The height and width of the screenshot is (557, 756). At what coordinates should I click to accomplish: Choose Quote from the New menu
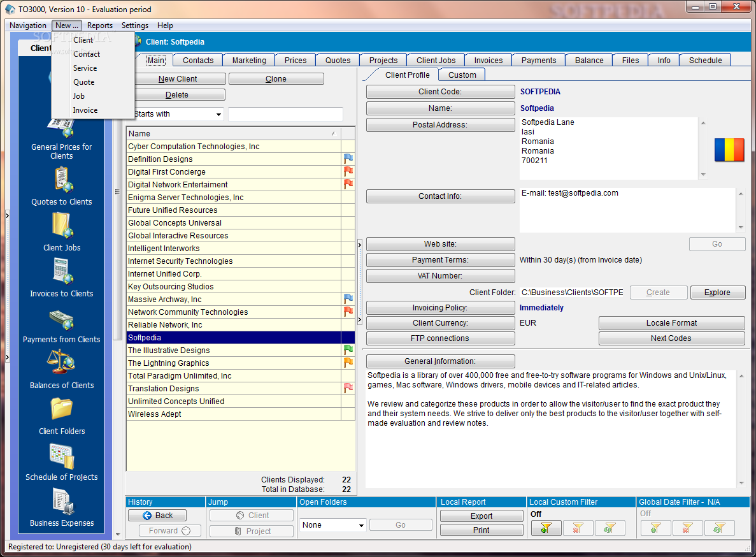84,82
